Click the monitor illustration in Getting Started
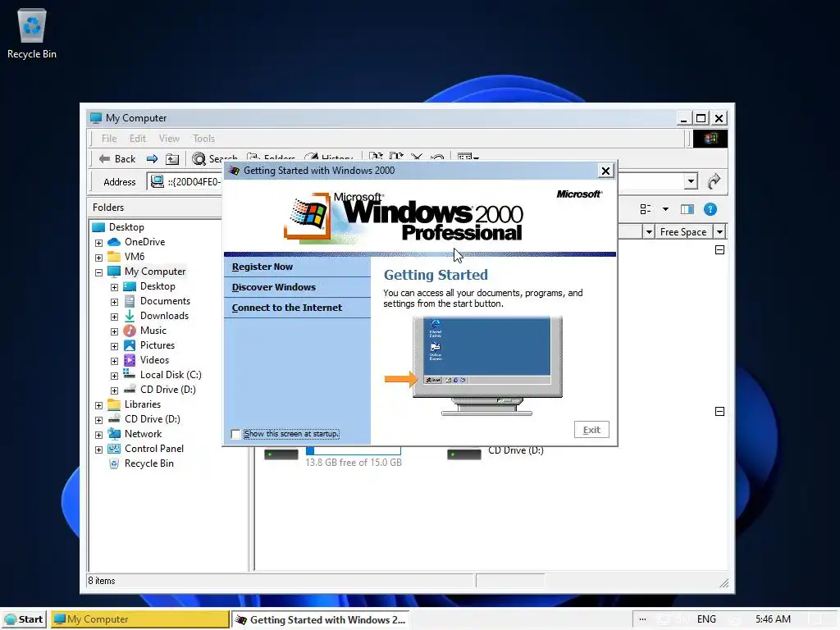Viewport: 840px width, 630px height. (x=487, y=366)
